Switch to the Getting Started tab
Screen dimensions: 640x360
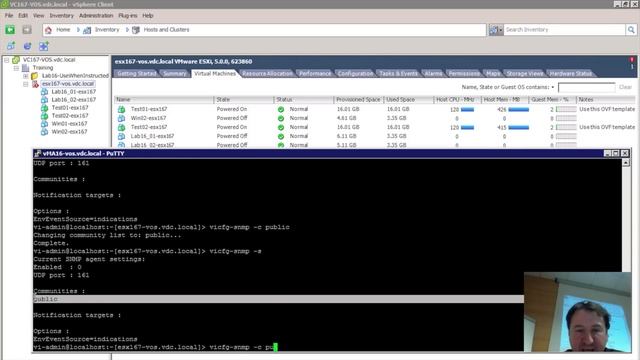136,73
